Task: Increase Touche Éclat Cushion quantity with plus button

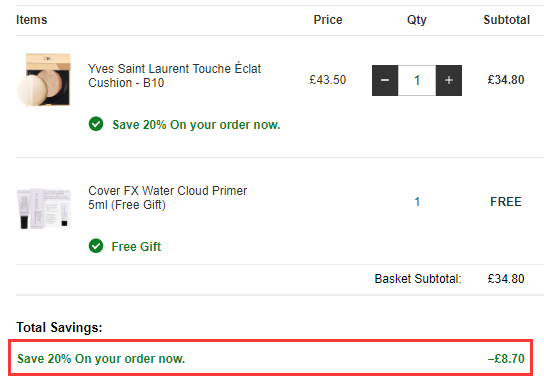Action: pos(449,80)
